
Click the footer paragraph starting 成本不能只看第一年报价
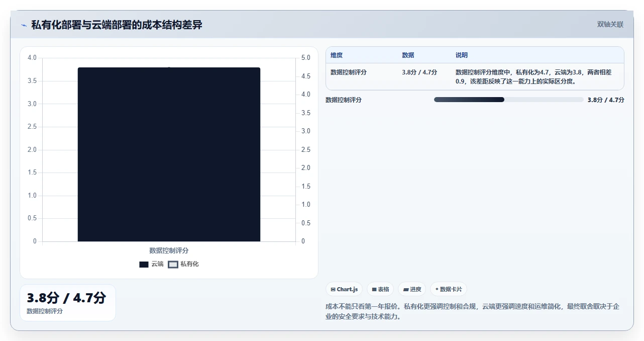[x=473, y=311]
